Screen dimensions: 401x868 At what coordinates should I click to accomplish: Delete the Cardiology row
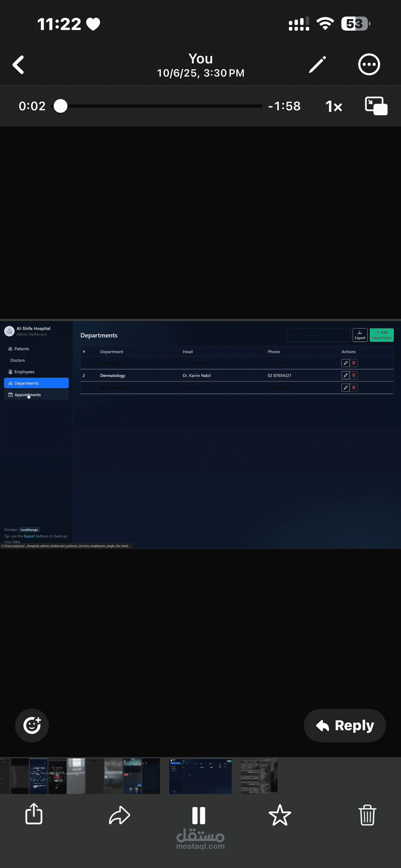(354, 363)
